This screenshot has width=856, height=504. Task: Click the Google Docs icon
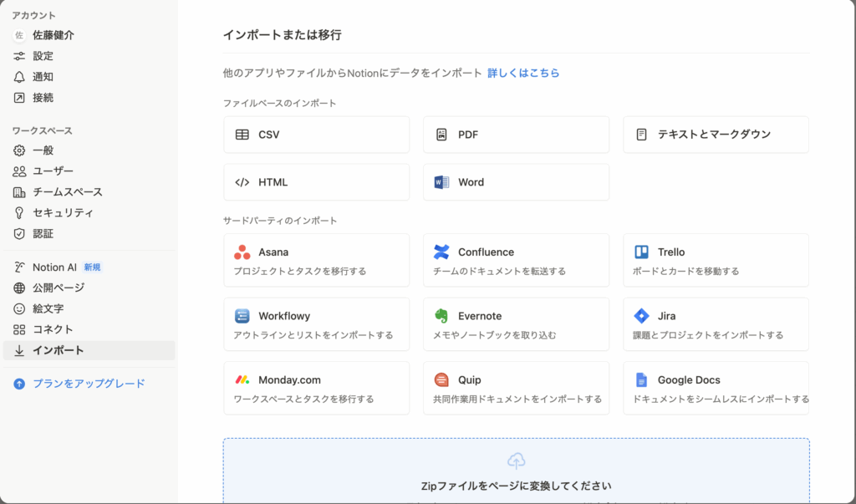pos(641,379)
